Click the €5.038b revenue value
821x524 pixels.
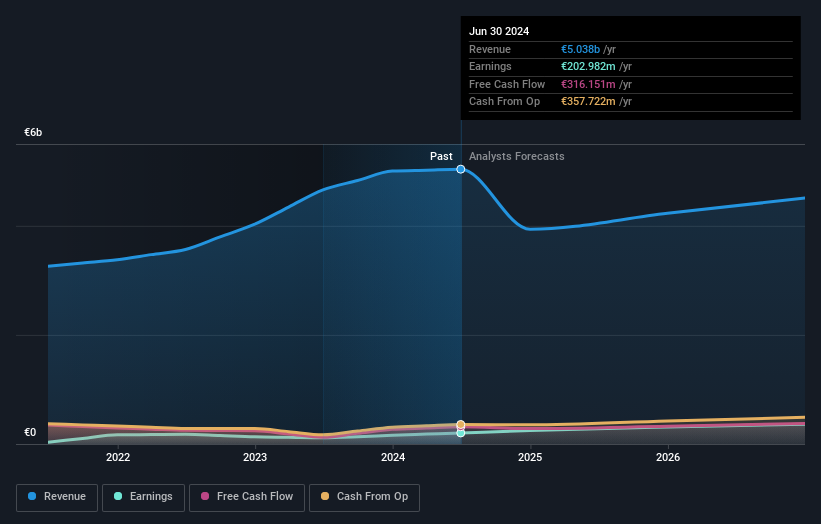click(x=580, y=49)
